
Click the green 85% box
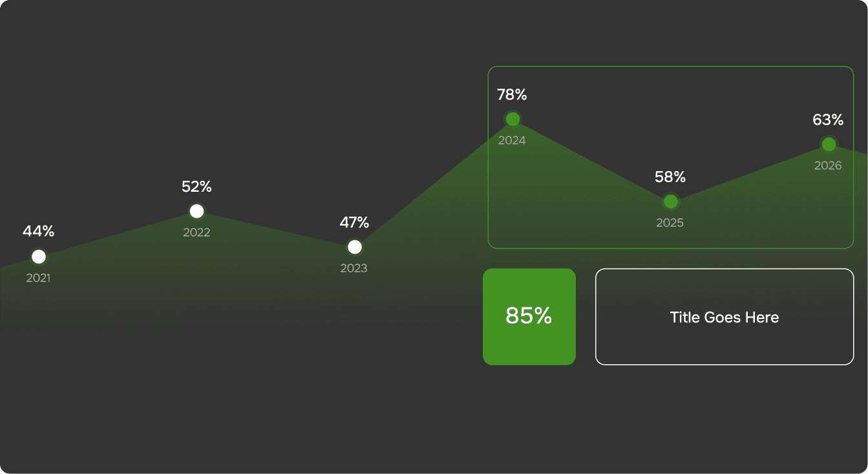point(529,316)
